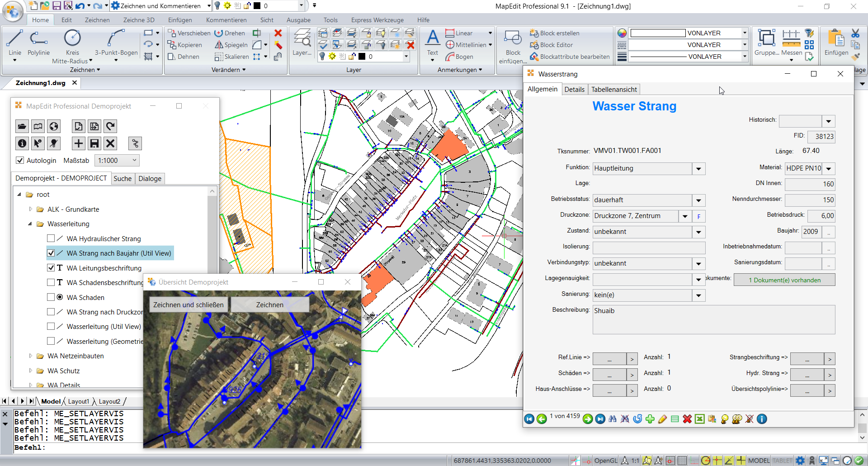
Task: Click the 1 Dokument(e) vorhanden button
Action: click(x=784, y=280)
